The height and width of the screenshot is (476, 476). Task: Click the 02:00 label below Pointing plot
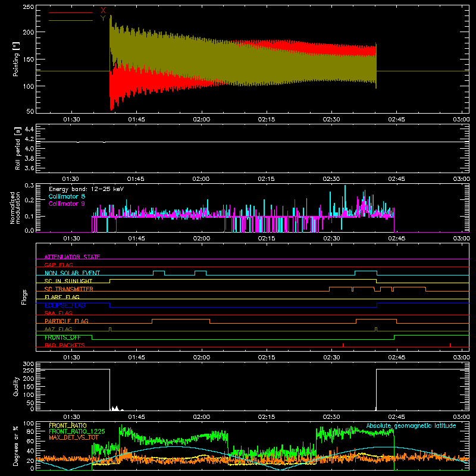pos(202,120)
